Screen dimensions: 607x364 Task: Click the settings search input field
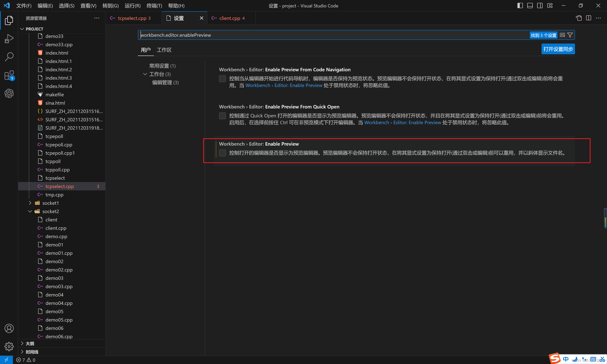pyautogui.click(x=334, y=35)
